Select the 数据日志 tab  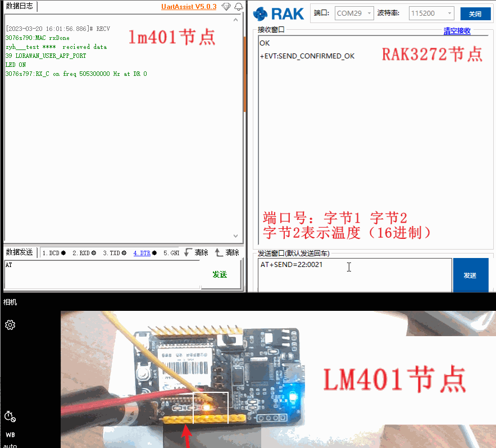(x=20, y=6)
